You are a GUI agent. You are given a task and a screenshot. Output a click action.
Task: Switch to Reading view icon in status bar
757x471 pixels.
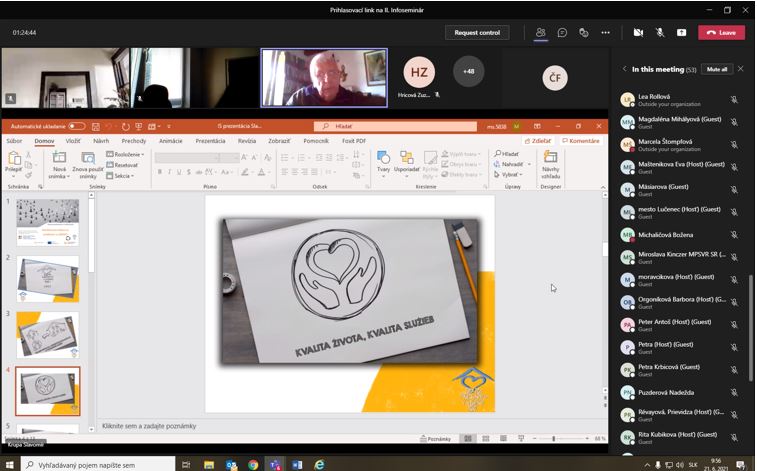click(x=503, y=439)
